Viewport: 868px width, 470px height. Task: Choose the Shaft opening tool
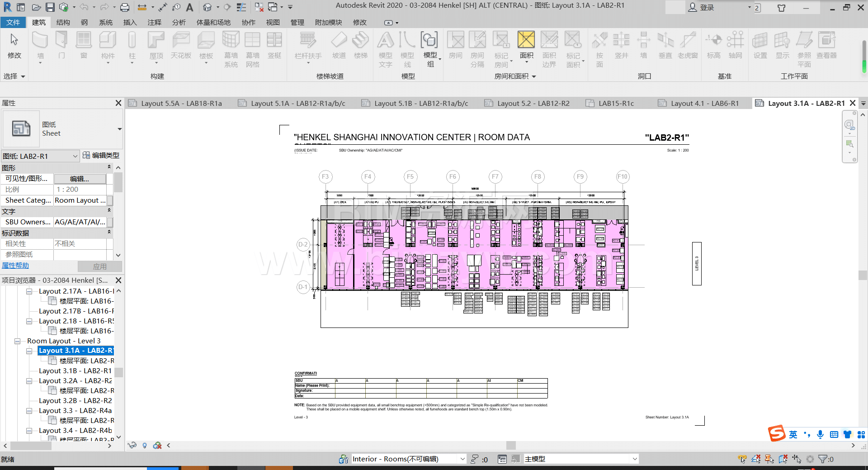[x=622, y=45]
